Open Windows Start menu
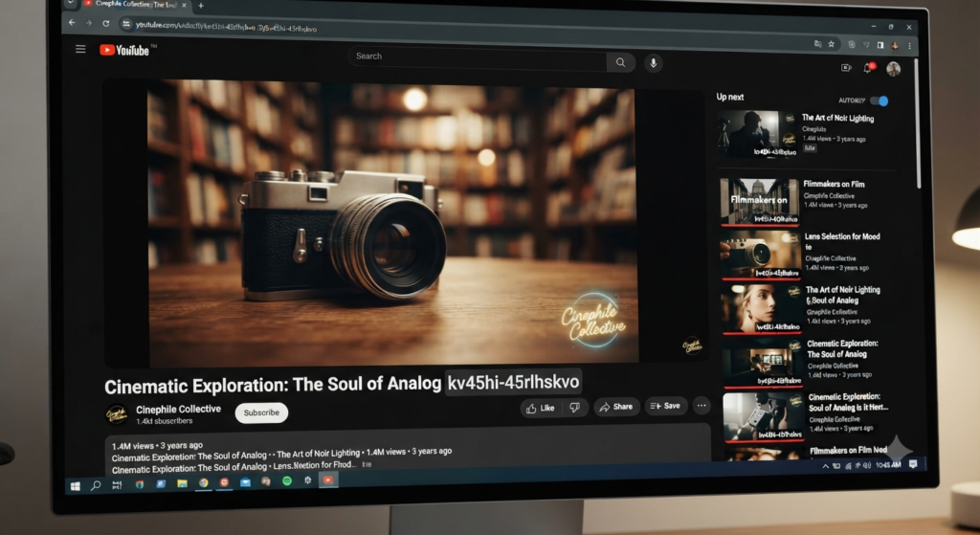This screenshot has height=535, width=980. 75,485
